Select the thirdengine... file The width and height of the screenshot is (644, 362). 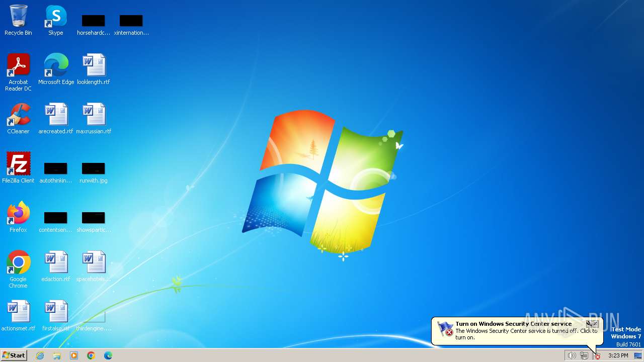click(94, 320)
